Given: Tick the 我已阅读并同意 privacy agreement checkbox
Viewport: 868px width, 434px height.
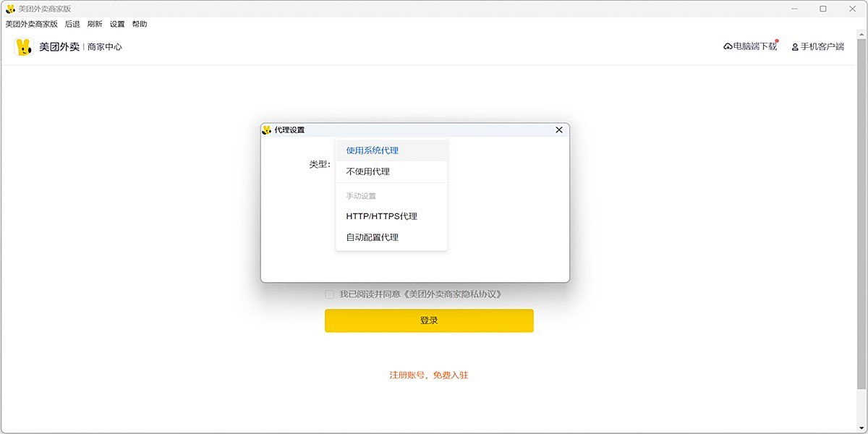Looking at the screenshot, I should tap(330, 294).
